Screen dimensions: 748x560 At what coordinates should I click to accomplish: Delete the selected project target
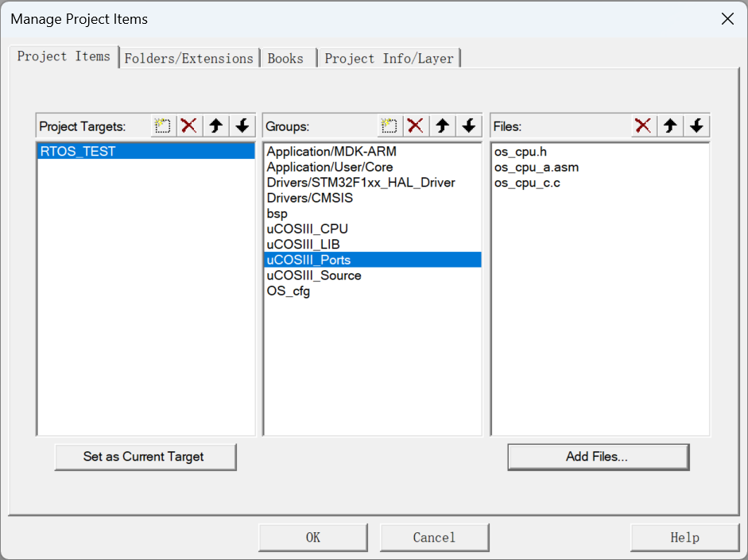click(189, 126)
